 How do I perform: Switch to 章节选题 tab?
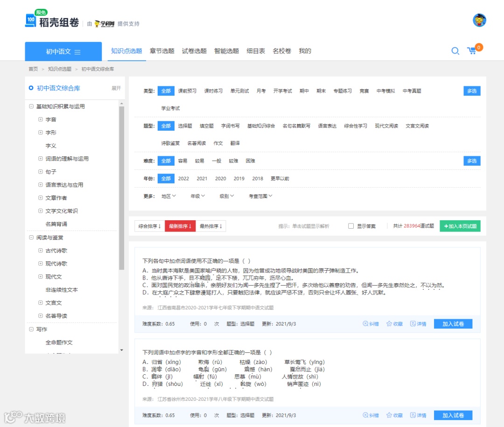coord(162,51)
